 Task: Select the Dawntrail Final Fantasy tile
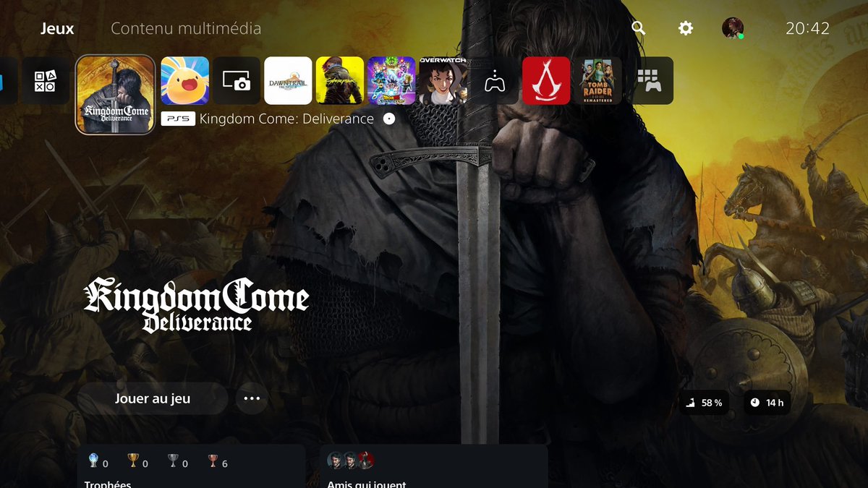point(289,81)
